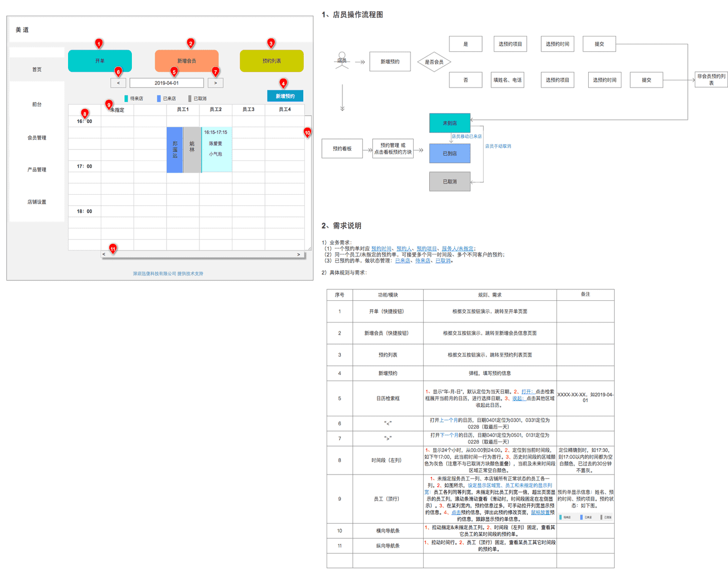Open 店铺设置 in the sidebar

[37, 202]
